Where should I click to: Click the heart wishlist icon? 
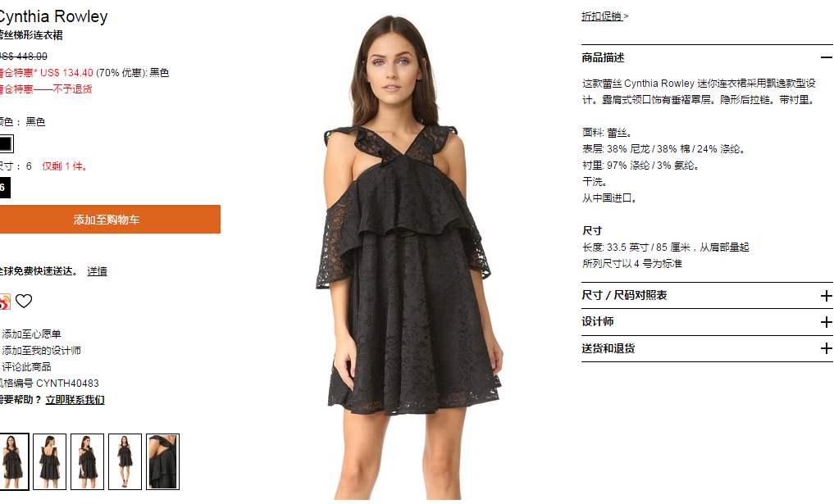click(x=24, y=301)
